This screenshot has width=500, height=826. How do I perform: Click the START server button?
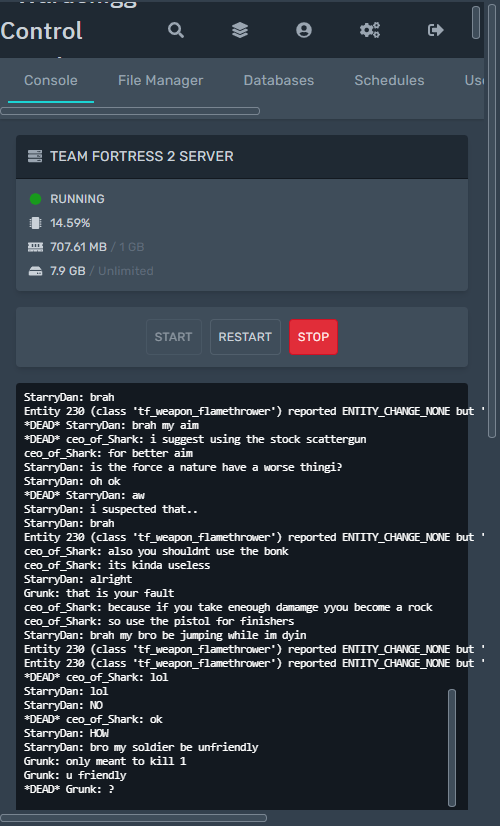tap(173, 337)
